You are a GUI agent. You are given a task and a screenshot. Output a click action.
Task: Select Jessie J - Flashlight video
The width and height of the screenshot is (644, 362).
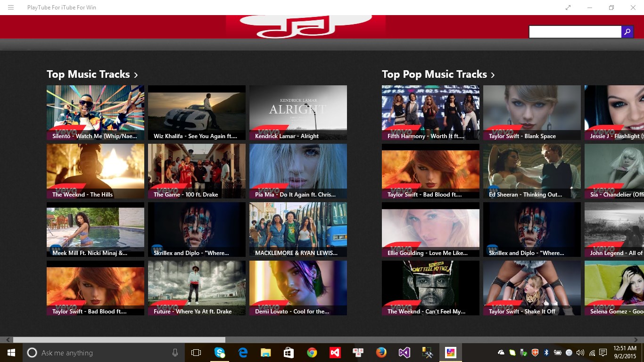(x=614, y=113)
